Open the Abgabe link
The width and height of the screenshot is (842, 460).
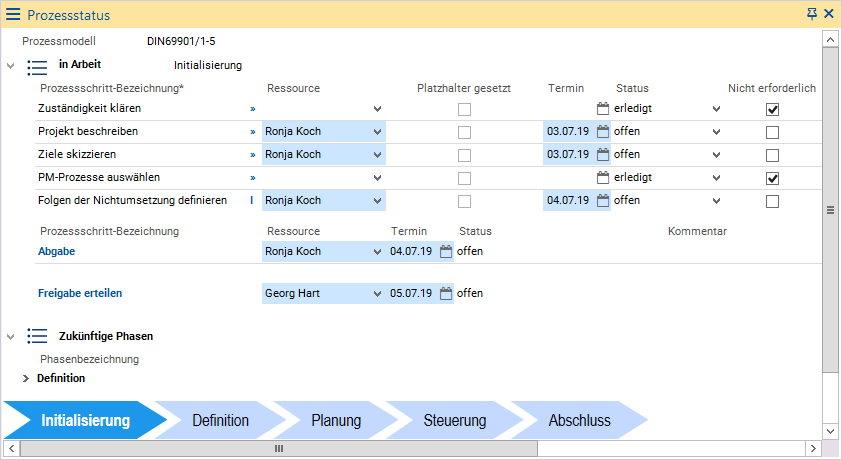tap(56, 251)
